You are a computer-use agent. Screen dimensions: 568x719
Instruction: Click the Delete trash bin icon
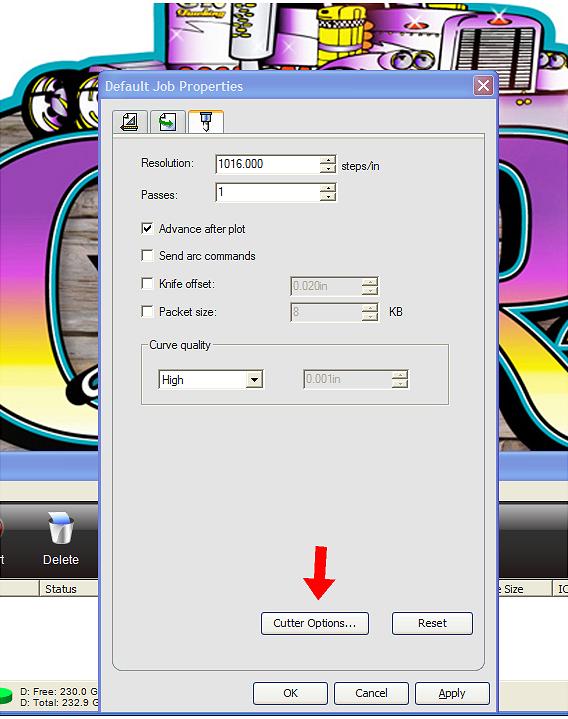[x=61, y=529]
